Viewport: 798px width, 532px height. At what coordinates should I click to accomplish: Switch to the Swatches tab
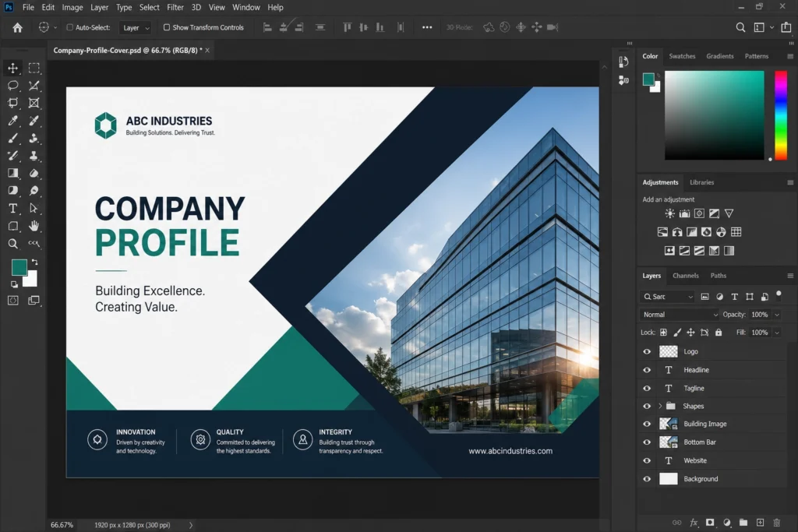coord(682,56)
